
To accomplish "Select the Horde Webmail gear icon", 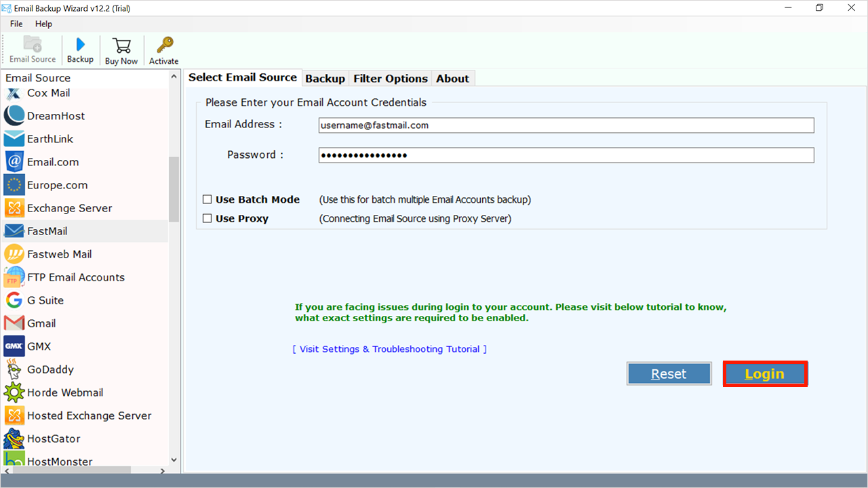I will pyautogui.click(x=14, y=392).
